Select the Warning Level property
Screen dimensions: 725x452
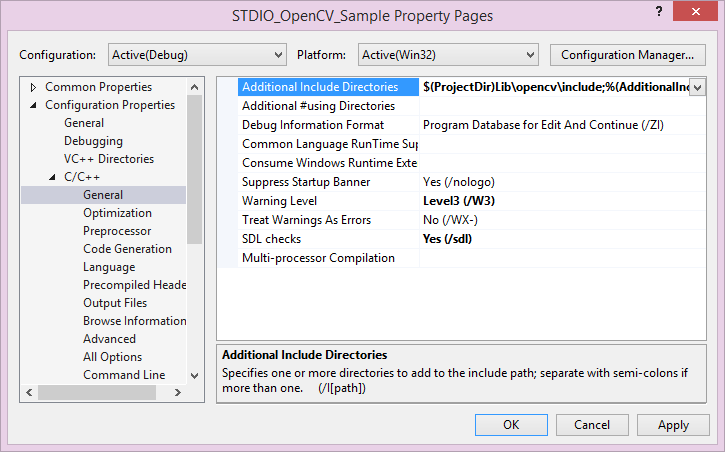point(328,201)
